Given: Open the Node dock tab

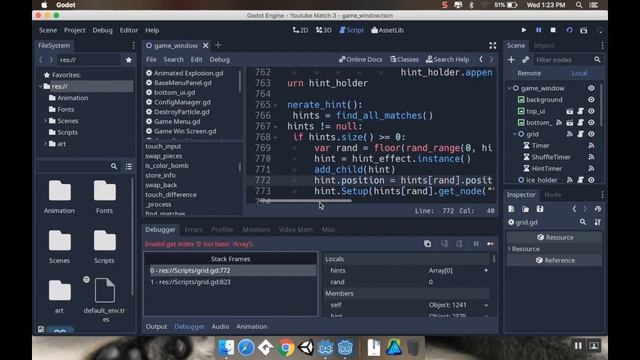Looking at the screenshot, I should (553, 195).
